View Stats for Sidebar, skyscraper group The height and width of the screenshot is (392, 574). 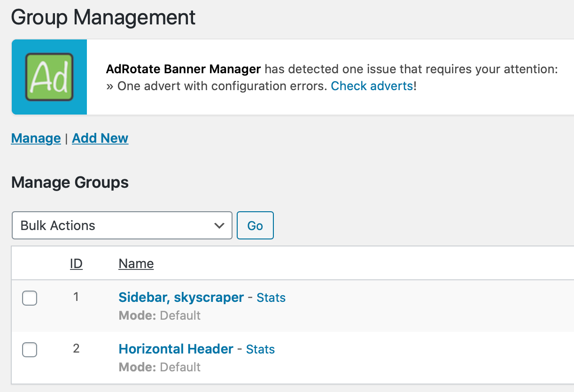click(271, 298)
